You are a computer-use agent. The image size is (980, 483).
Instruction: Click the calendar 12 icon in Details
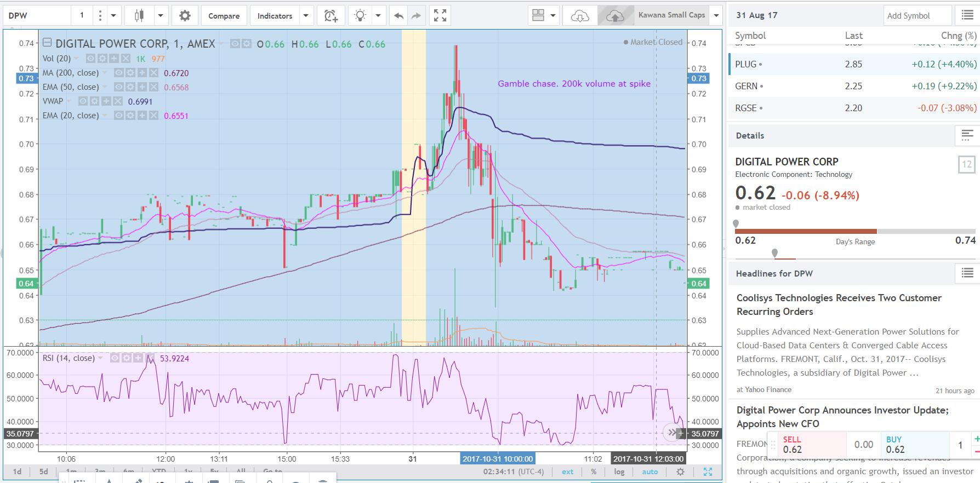point(967,164)
